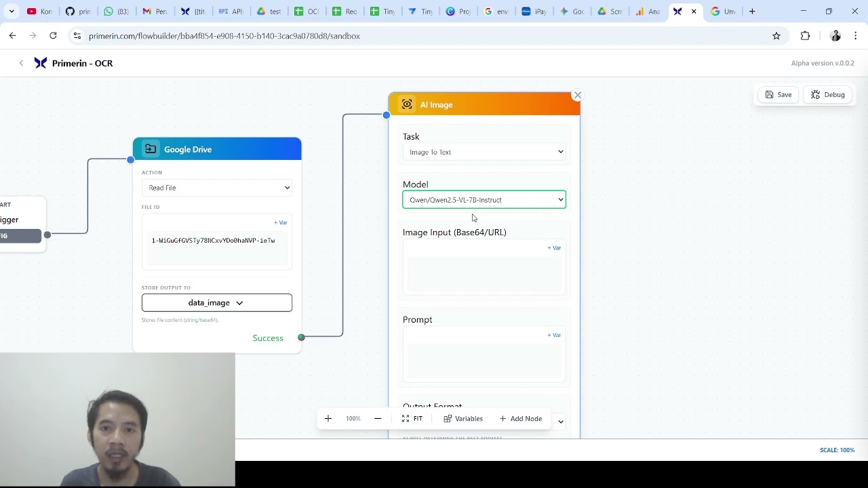Open the Task dropdown showing Image To Text

[x=484, y=152]
